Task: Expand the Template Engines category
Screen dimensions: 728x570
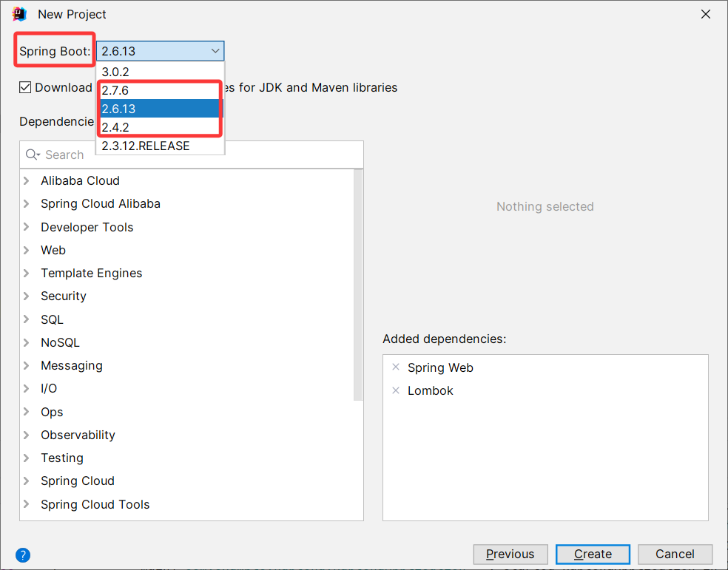Action: (27, 273)
